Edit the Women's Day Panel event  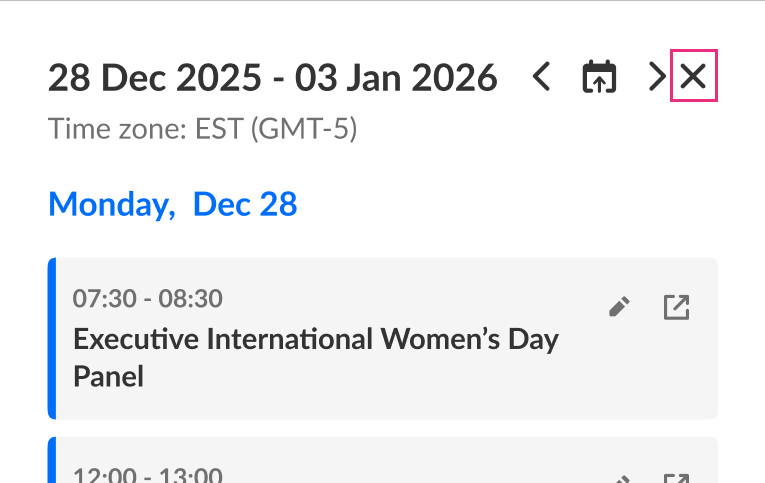pos(620,308)
